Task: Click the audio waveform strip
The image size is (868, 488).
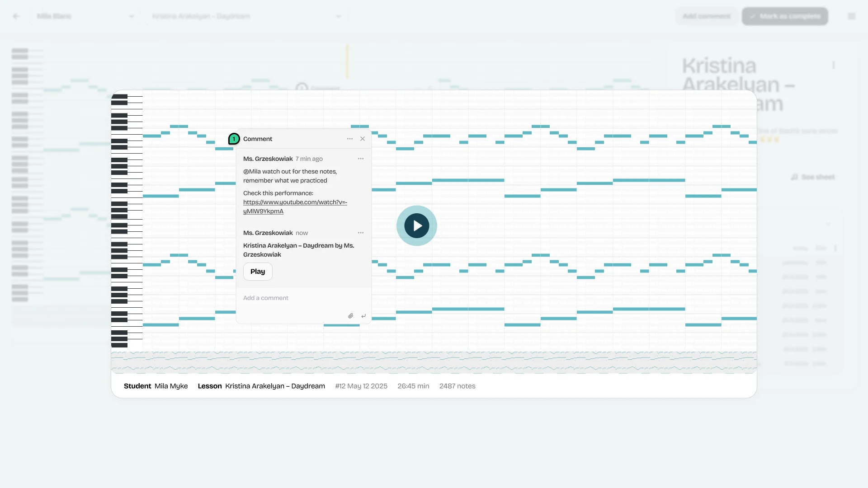Action: pos(434,362)
